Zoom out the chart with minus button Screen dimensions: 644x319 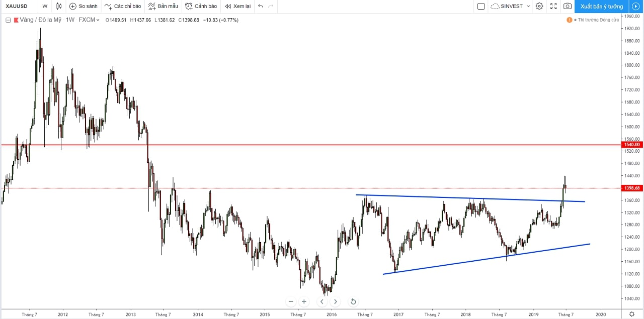tap(291, 301)
